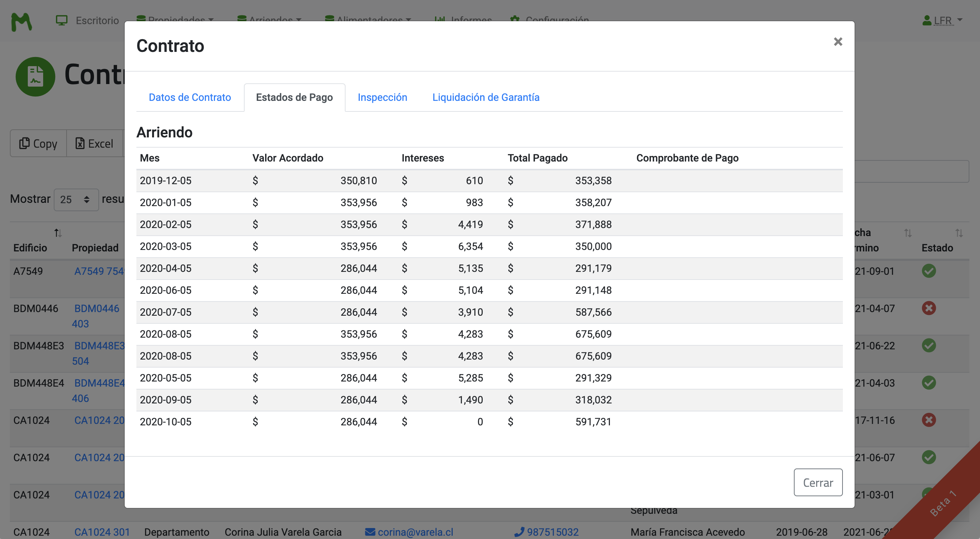Click the Copy export button

click(38, 144)
